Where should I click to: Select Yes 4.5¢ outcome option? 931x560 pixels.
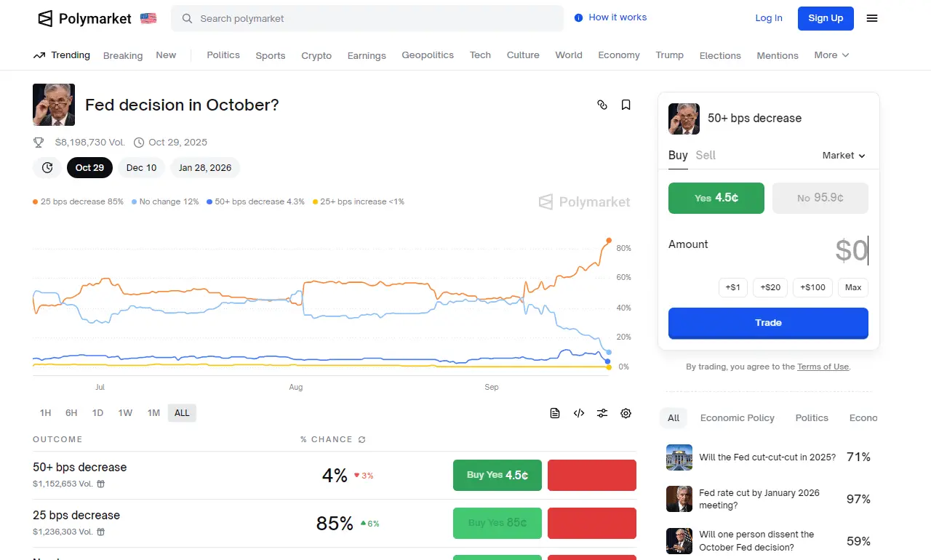tap(716, 198)
